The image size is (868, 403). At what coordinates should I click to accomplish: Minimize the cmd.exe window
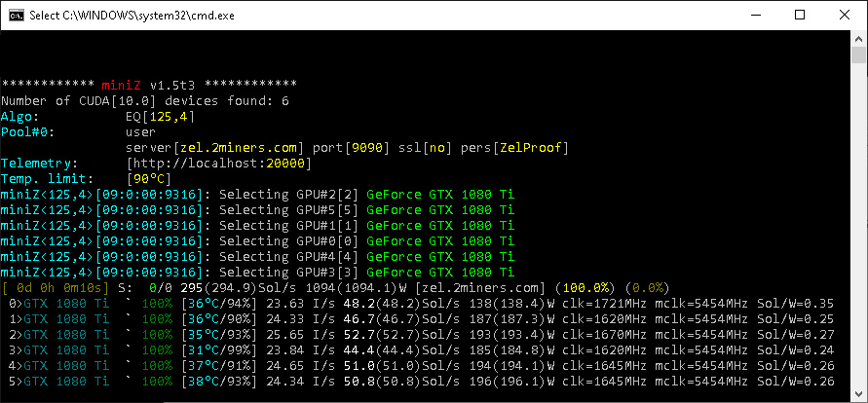click(754, 15)
